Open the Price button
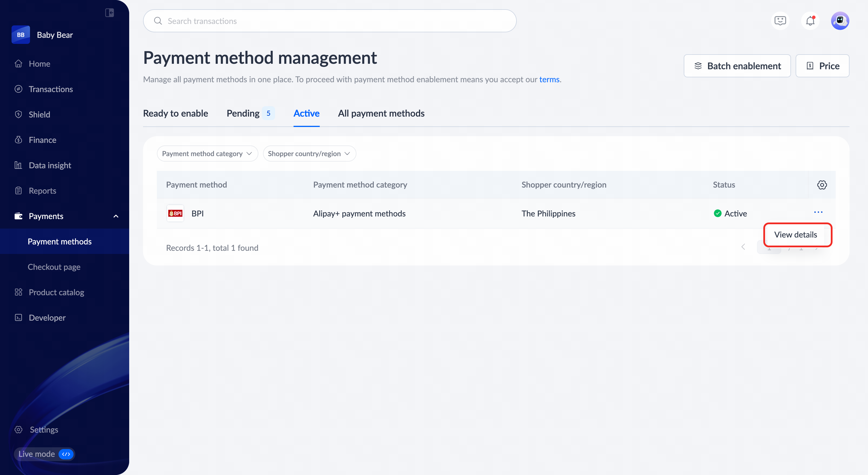The height and width of the screenshot is (475, 868). [822, 66]
